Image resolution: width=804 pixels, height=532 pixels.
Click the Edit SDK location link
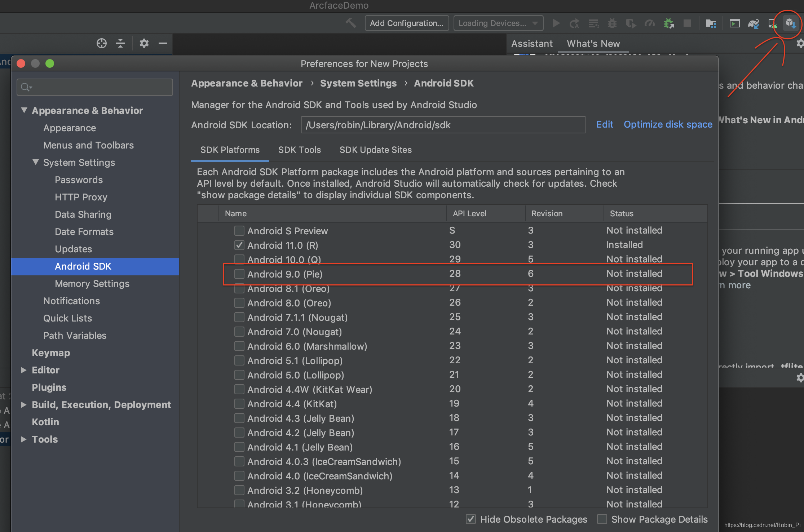(x=605, y=124)
